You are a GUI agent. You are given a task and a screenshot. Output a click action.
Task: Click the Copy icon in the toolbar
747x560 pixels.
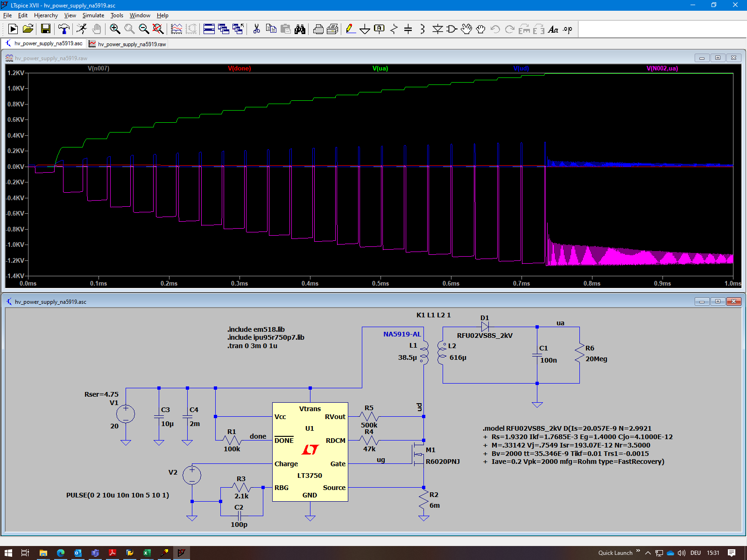click(271, 29)
